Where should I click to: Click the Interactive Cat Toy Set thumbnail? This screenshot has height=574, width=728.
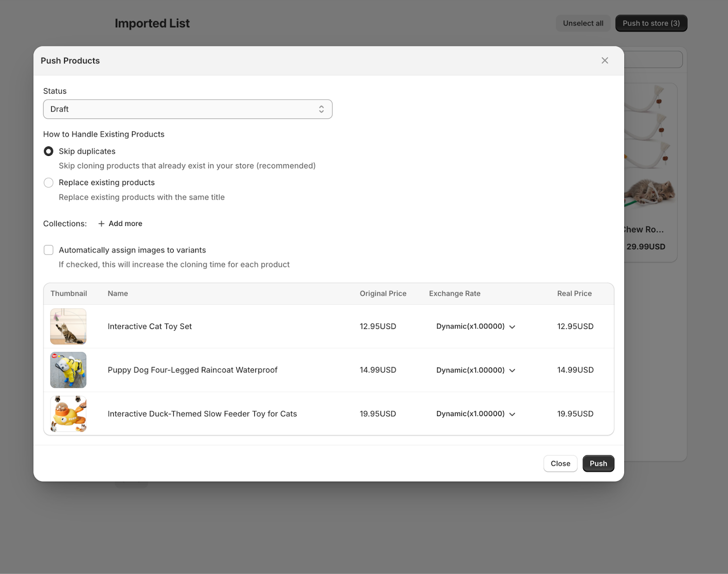[x=68, y=327]
